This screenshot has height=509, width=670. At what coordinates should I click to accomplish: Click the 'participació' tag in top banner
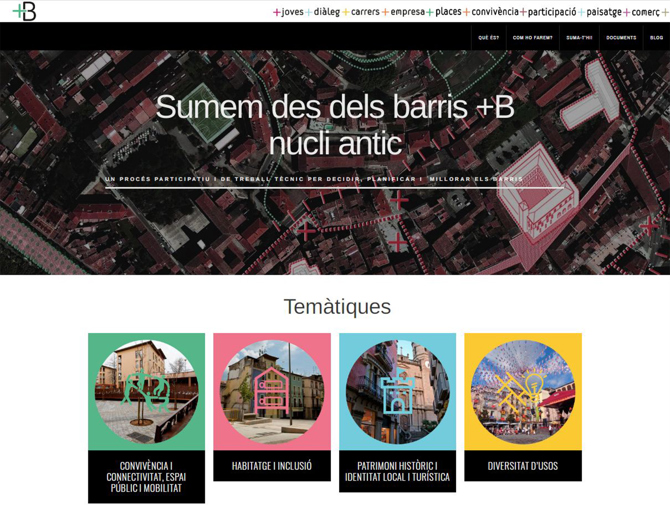[552, 12]
